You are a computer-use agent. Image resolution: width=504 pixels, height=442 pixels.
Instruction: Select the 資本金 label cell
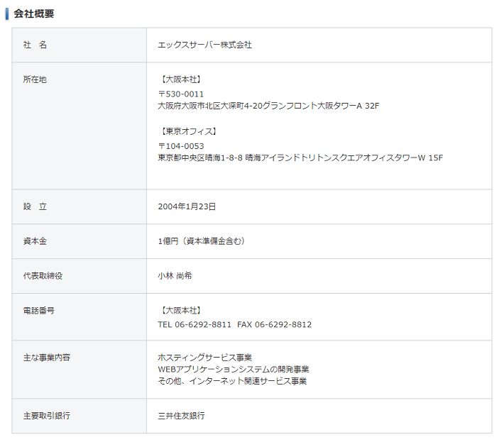point(80,241)
